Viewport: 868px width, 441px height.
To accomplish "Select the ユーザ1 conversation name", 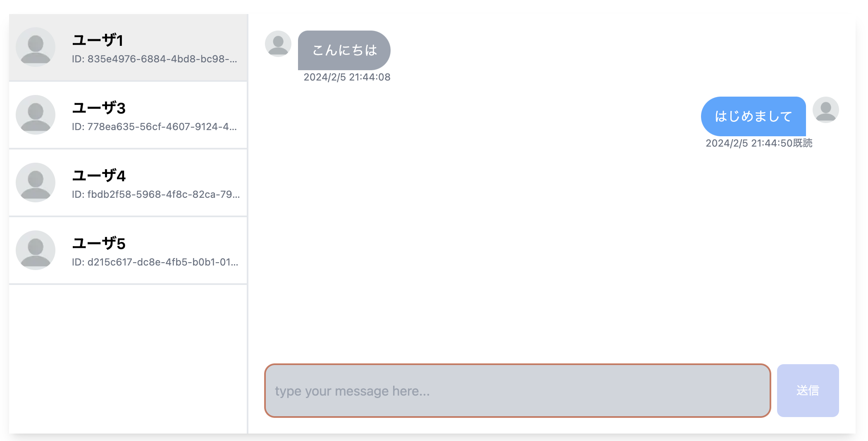I will [x=98, y=40].
